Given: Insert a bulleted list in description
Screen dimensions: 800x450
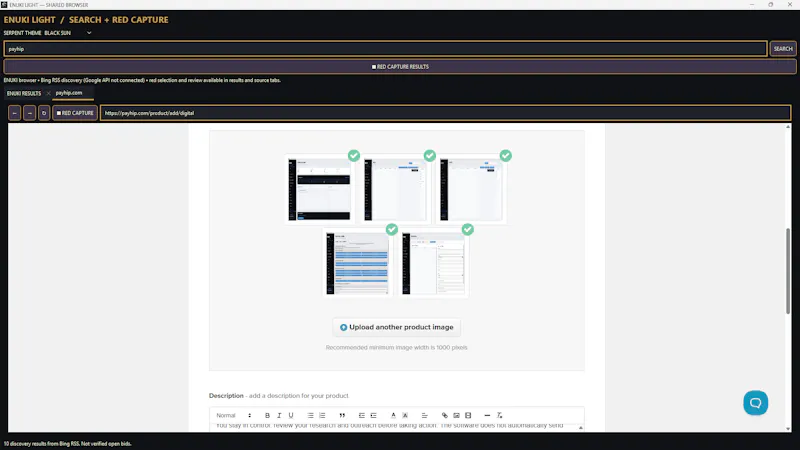Looking at the screenshot, I should pyautogui.click(x=310, y=415).
